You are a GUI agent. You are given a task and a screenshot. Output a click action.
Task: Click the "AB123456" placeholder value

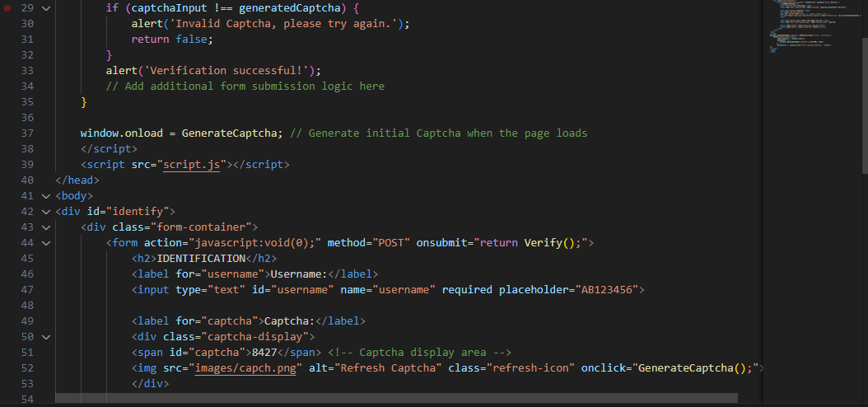tap(605, 290)
